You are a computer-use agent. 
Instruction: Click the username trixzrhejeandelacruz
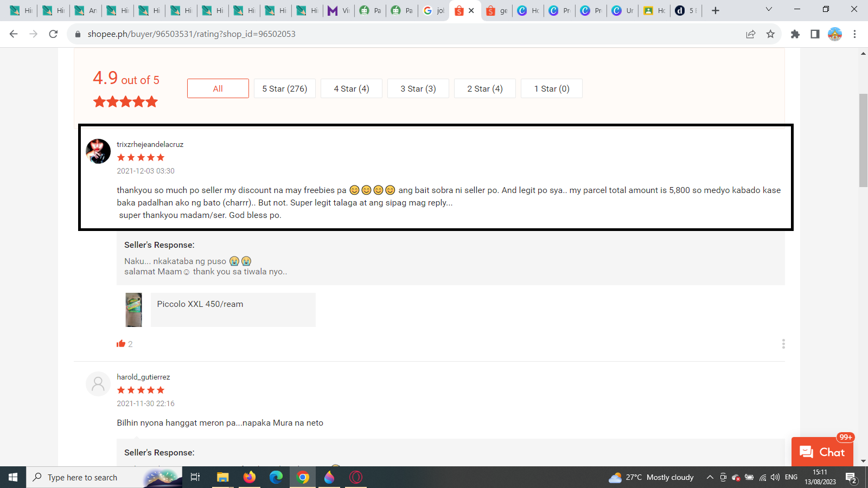tap(150, 144)
